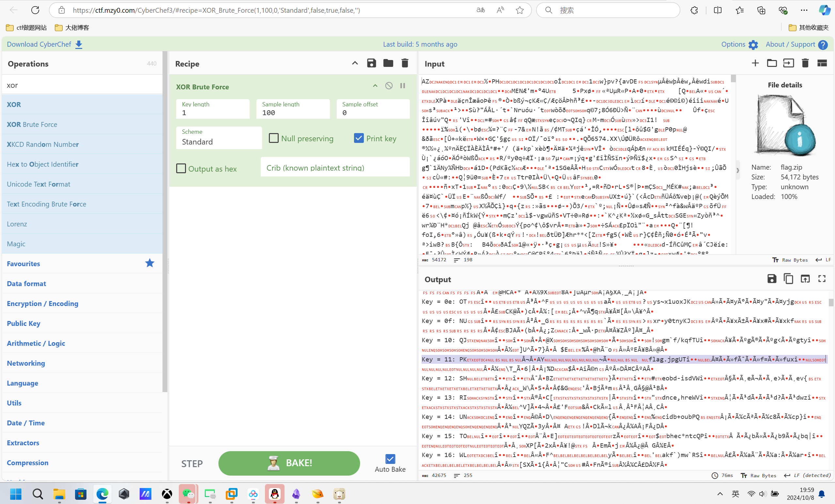The height and width of the screenshot is (504, 835).
Task: Expand the Extractors category
Action: click(82, 443)
